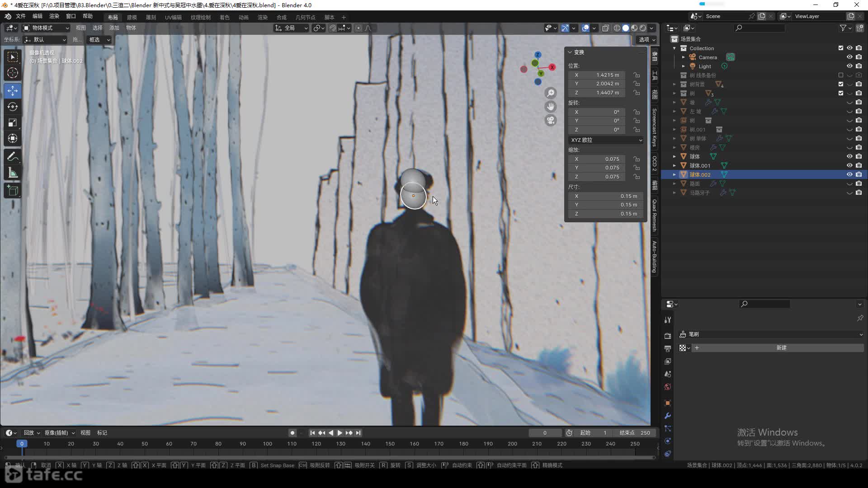Toggle viewport overlays button
The height and width of the screenshot is (488, 868).
[x=585, y=28]
